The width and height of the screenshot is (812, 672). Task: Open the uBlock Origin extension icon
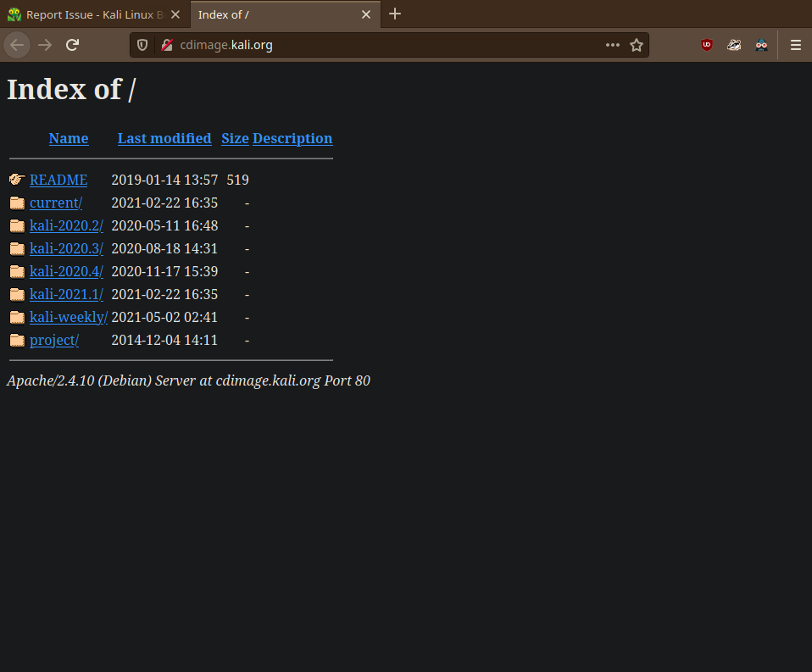point(707,45)
